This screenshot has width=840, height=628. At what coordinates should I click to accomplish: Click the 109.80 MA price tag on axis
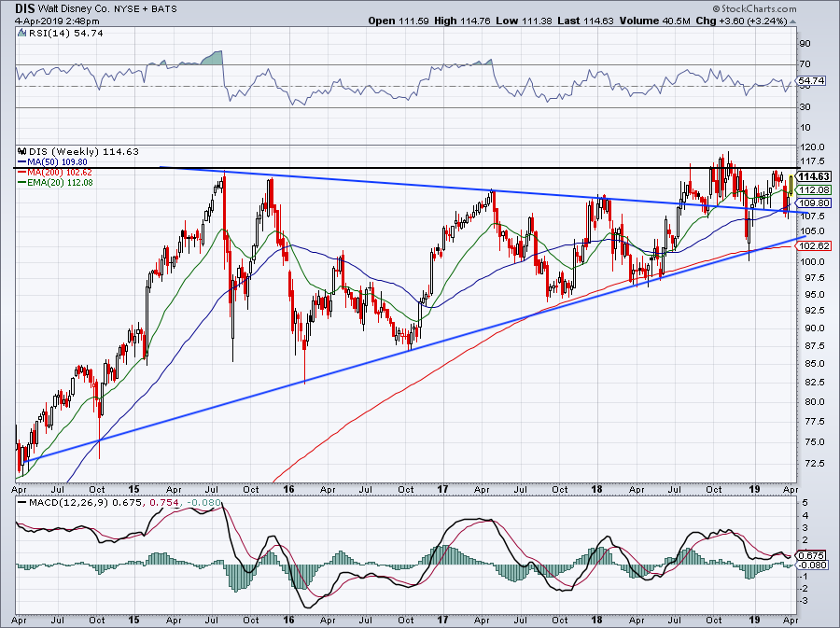[x=813, y=202]
